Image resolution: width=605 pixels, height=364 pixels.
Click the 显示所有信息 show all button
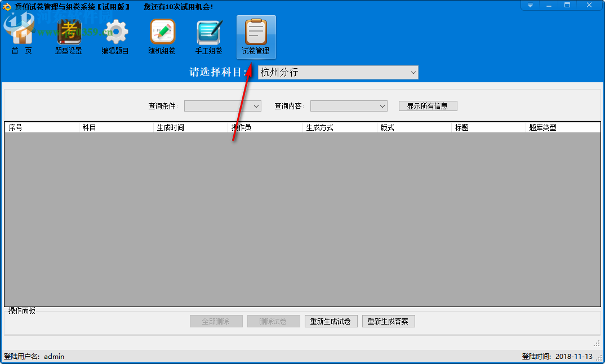(x=428, y=105)
